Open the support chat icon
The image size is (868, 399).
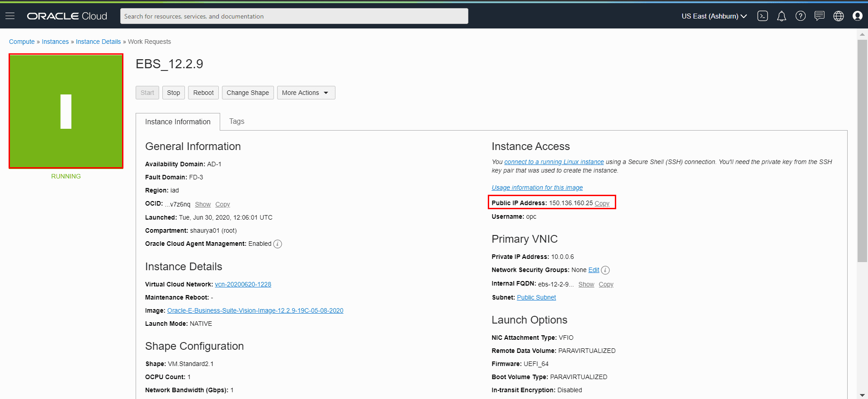pyautogui.click(x=820, y=16)
